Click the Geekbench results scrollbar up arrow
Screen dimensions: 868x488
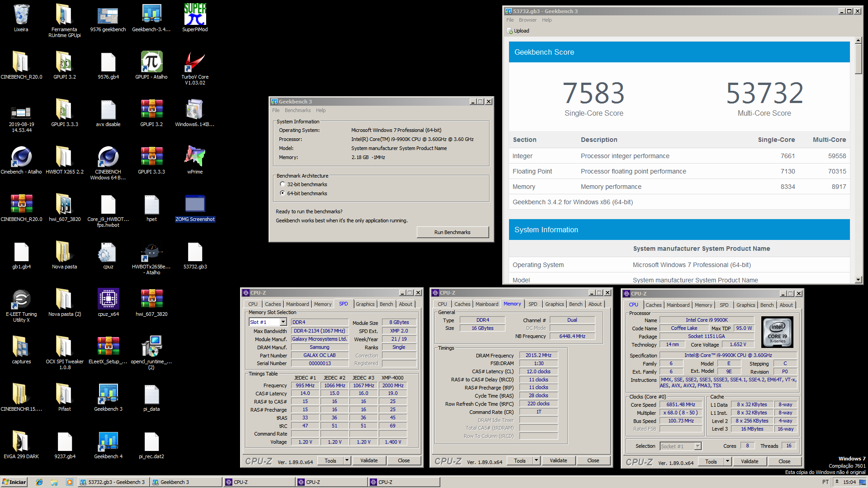click(859, 41)
